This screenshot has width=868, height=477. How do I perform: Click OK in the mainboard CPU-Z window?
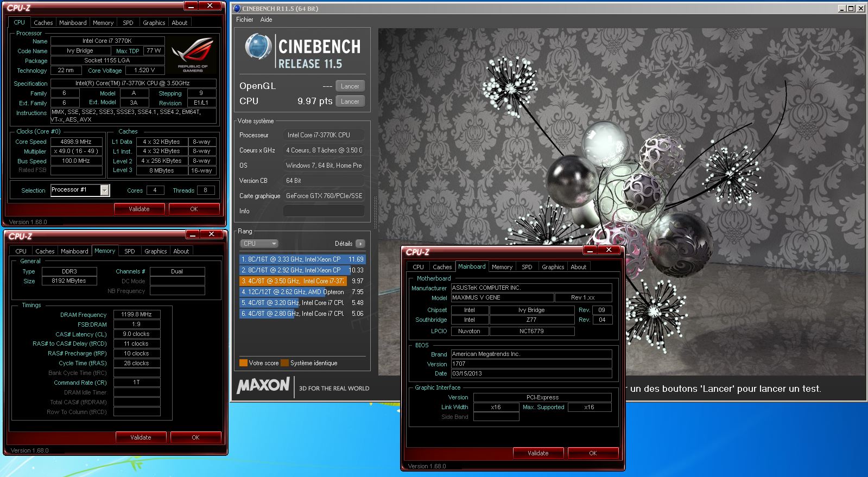click(x=593, y=453)
